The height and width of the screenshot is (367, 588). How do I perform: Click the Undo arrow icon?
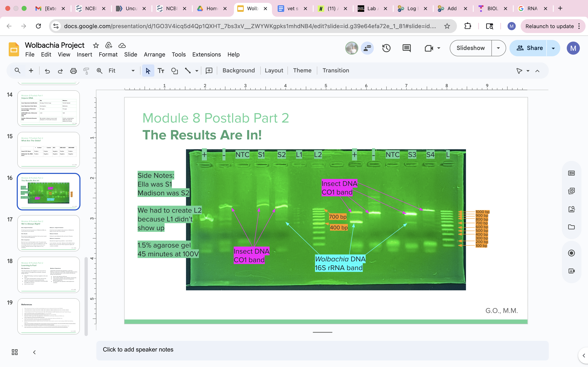click(47, 71)
